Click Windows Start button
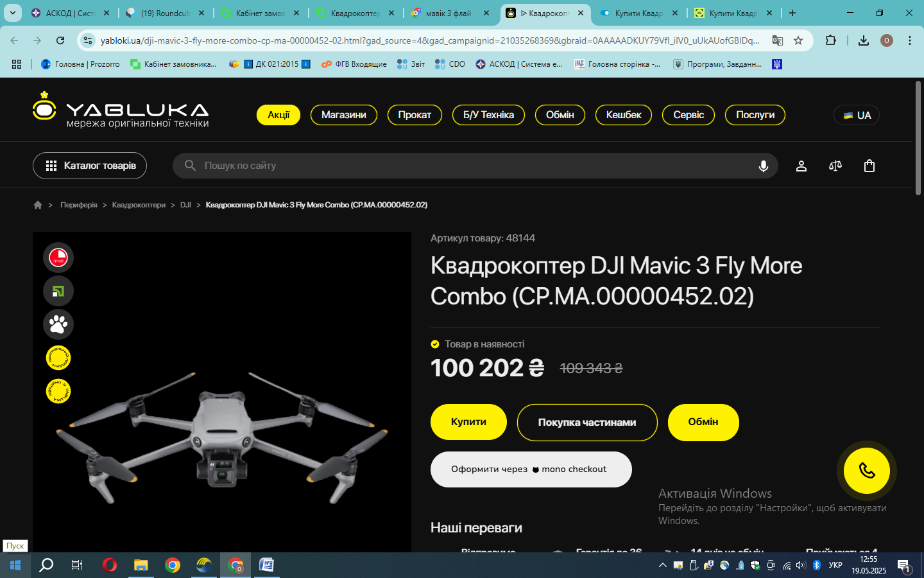Image resolution: width=924 pixels, height=578 pixels. coord(15,565)
